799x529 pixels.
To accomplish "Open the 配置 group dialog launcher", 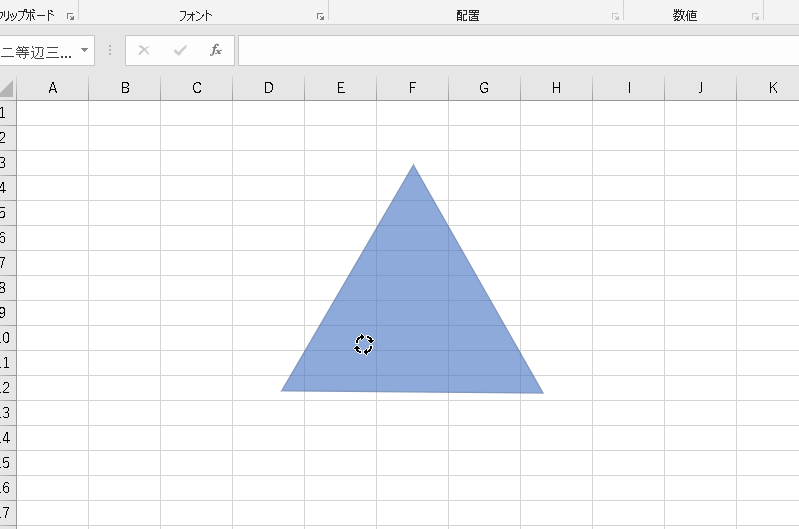I will 615,17.
